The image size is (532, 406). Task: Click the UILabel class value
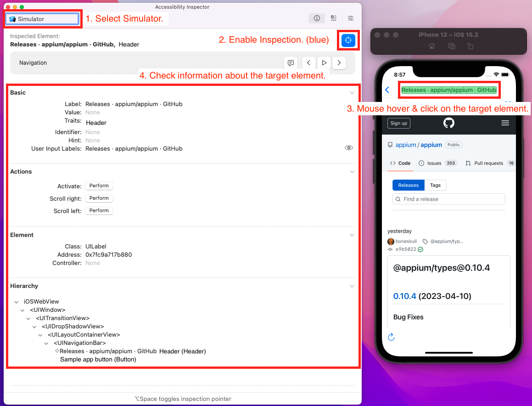point(95,247)
